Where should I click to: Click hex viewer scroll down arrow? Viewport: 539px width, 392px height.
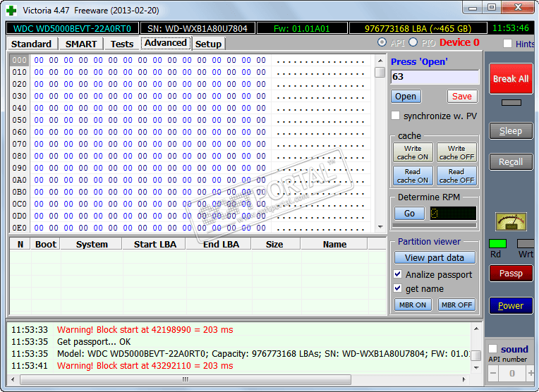click(380, 227)
